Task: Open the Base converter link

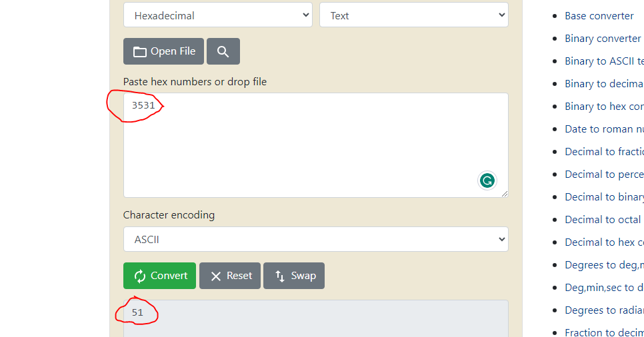Action: 599,15
